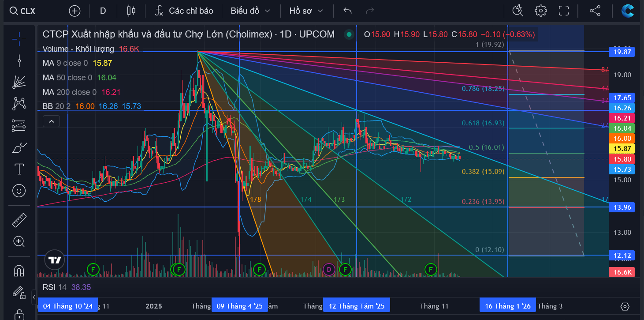The height and width of the screenshot is (320, 644).
Task: Collapse the indicator legend chevron
Action: coord(52,121)
